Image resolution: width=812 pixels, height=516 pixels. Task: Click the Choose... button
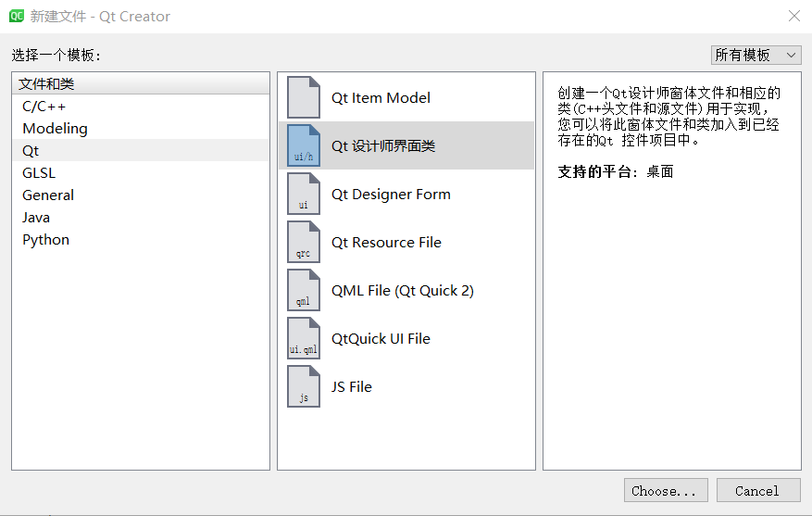coord(666,490)
